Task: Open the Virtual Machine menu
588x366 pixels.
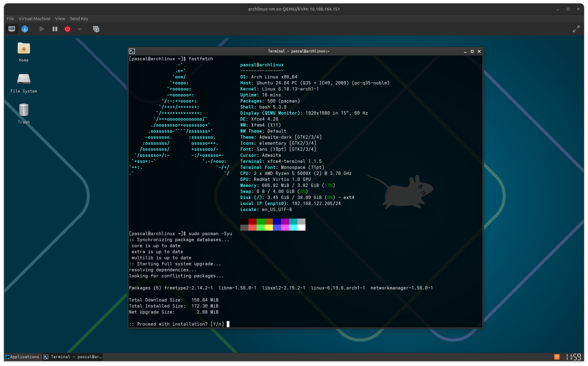Action: point(34,18)
